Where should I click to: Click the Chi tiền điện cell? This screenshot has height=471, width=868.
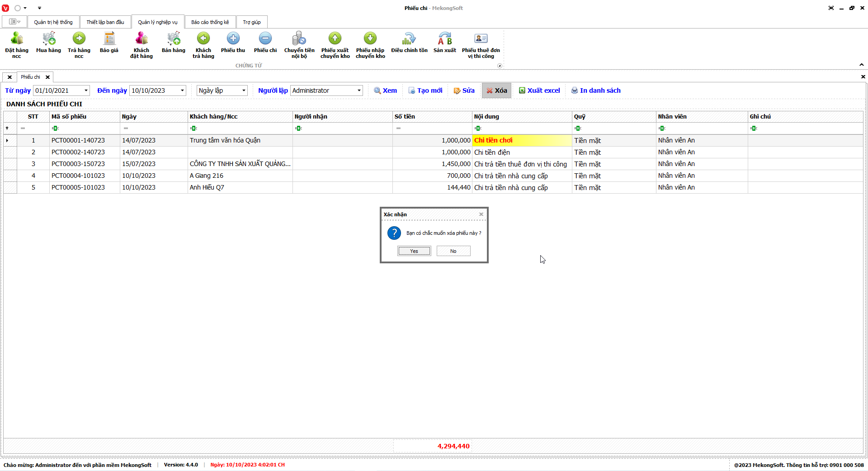coord(522,152)
